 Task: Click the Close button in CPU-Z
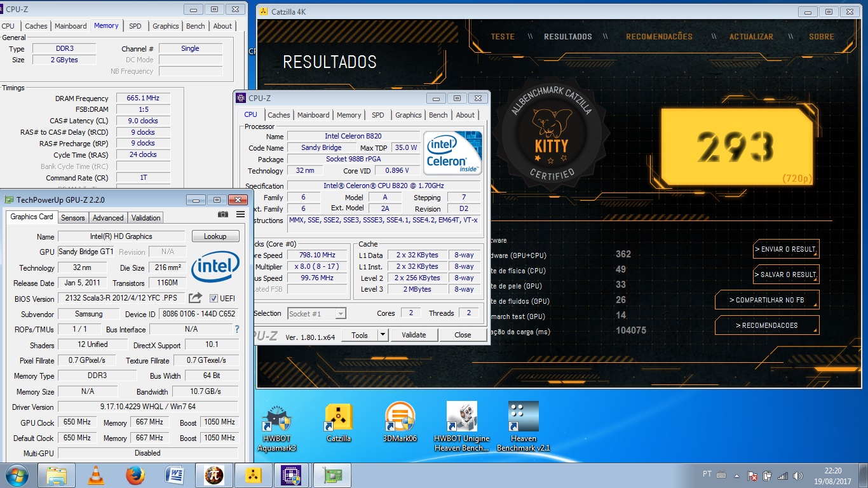pyautogui.click(x=463, y=335)
